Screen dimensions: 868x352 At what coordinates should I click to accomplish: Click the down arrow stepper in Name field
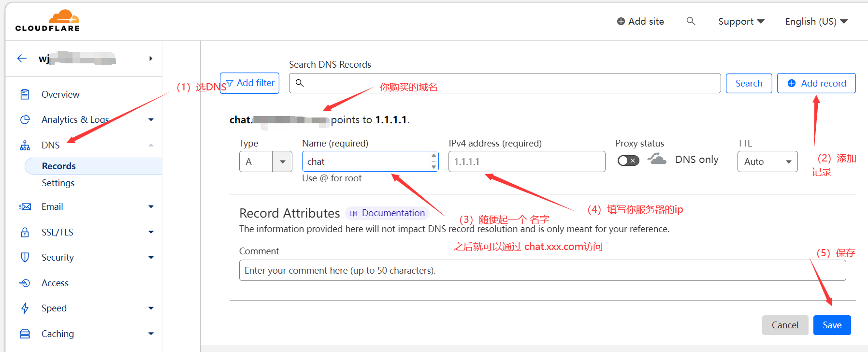coord(434,167)
